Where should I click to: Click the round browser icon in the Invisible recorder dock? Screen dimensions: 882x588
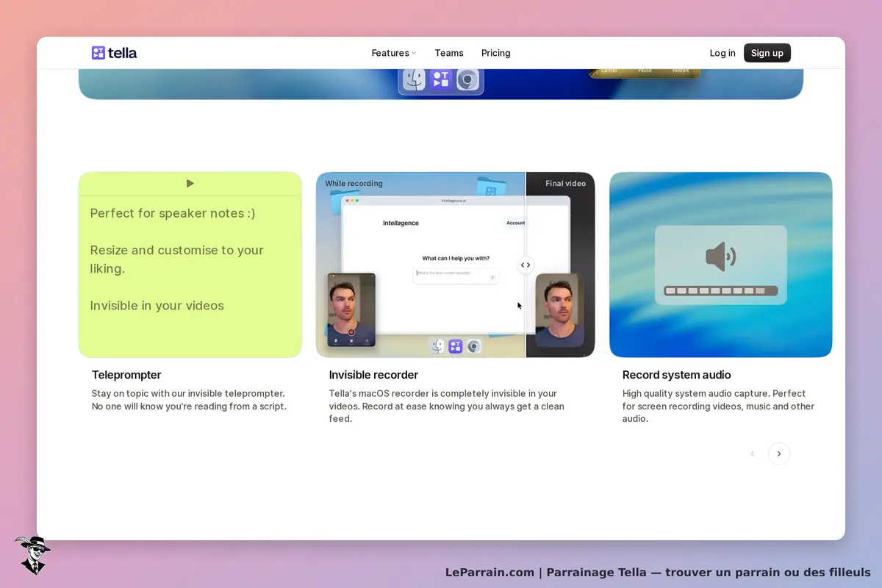[474, 346]
